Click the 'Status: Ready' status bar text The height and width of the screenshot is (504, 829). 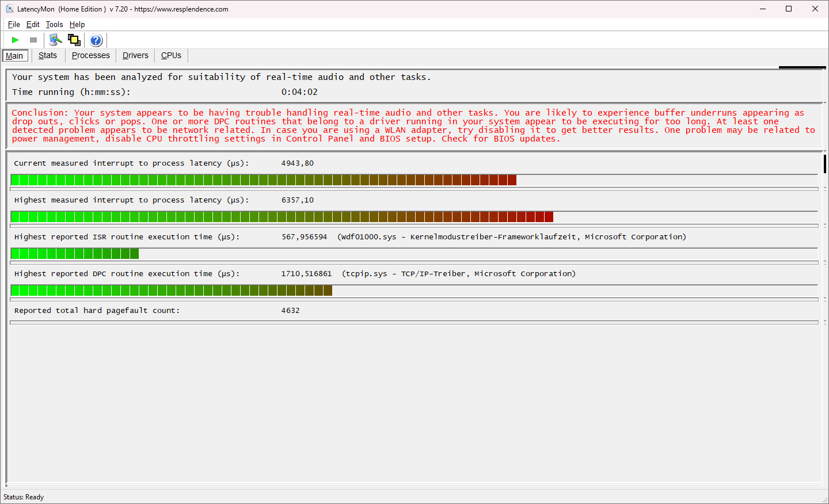24,497
